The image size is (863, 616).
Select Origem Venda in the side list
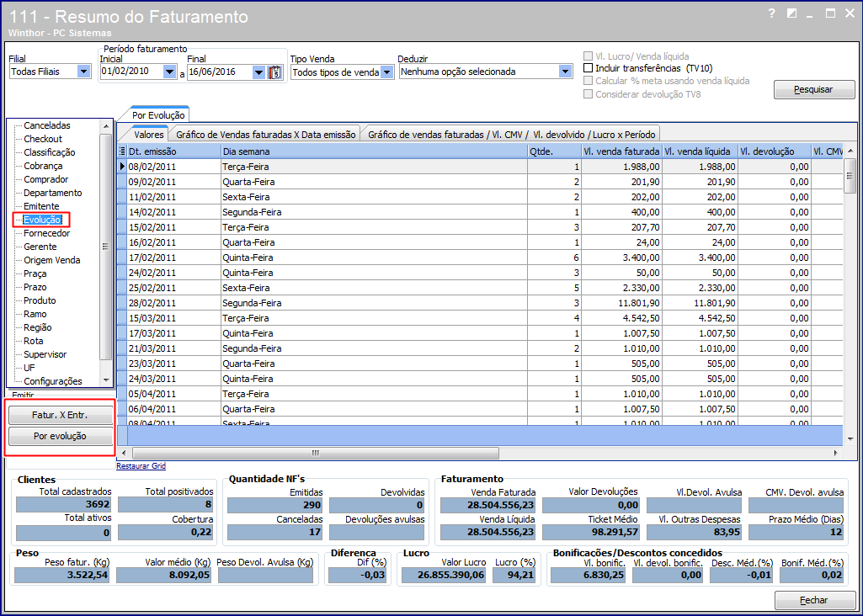(51, 260)
